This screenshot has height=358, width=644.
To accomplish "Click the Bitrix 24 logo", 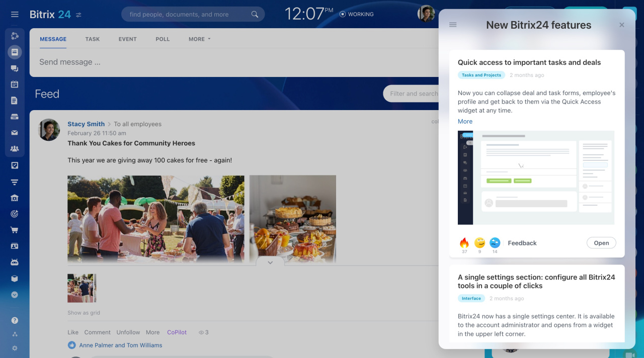I will coord(50,14).
